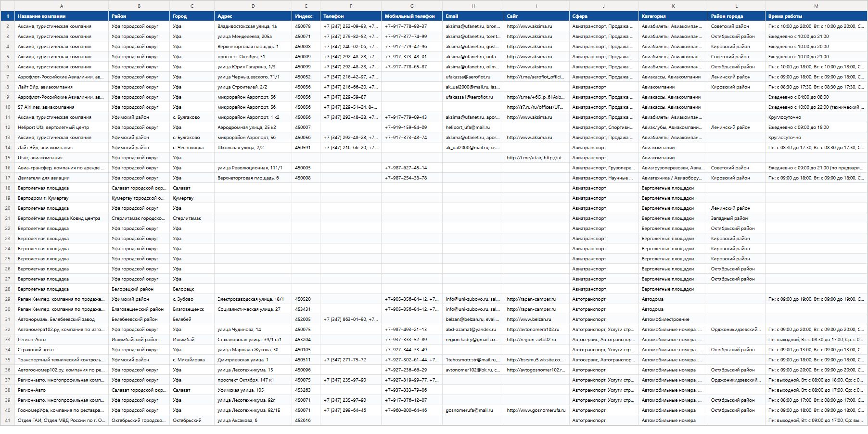Select column M by its letter header
Screen dimensions: 868x434
tap(816, 6)
